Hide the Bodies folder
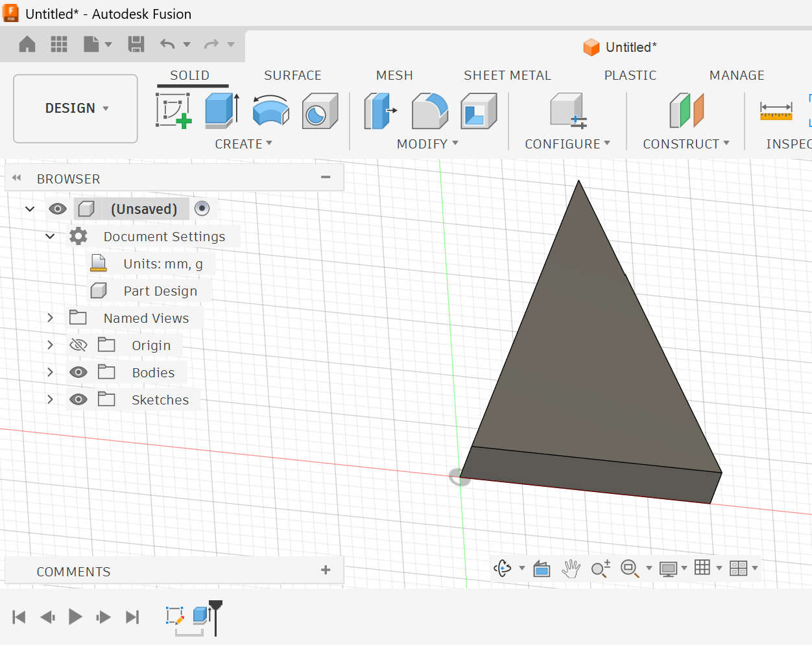 coord(78,372)
